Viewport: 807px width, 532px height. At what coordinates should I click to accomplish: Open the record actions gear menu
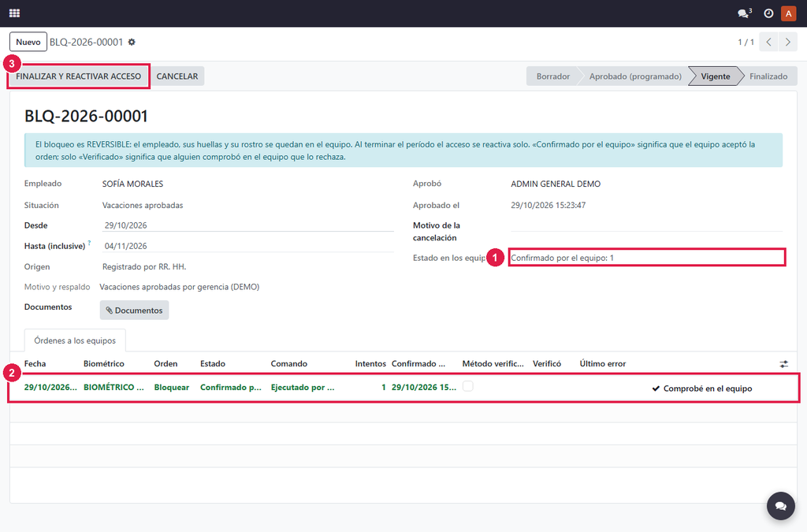132,43
